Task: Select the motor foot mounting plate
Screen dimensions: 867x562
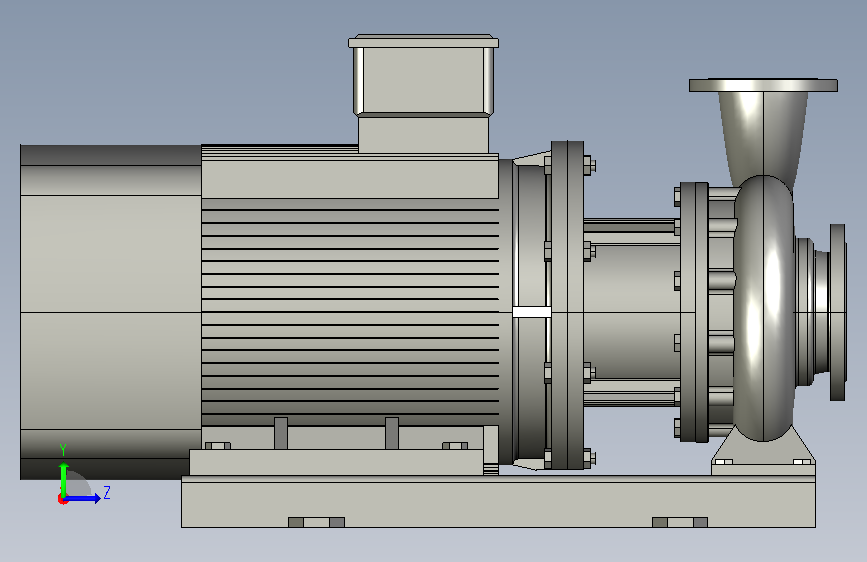Action: point(336,462)
